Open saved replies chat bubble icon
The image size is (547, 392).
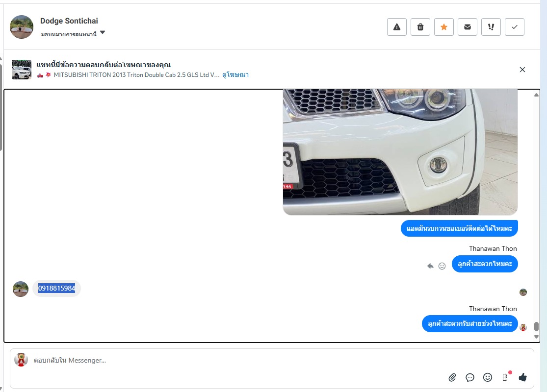click(470, 377)
